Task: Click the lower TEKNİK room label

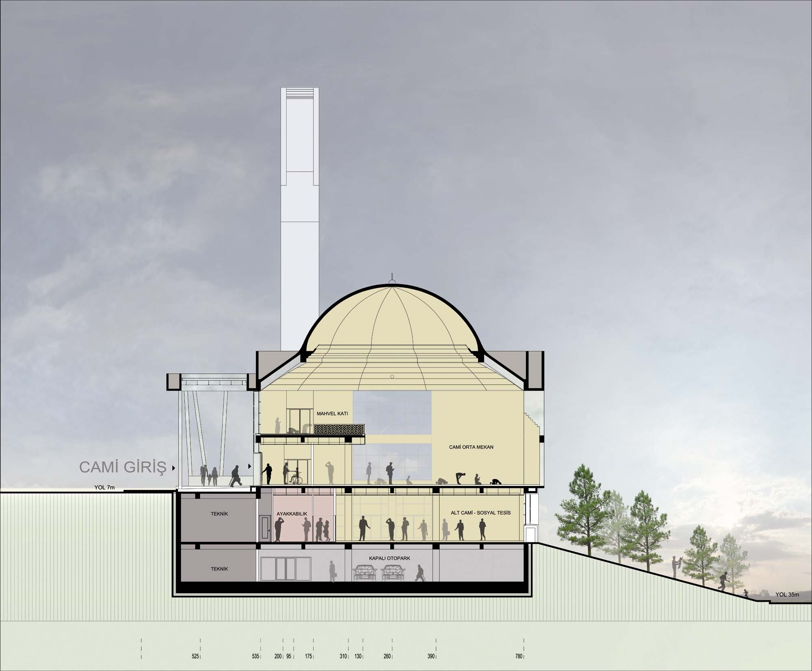Action: pyautogui.click(x=219, y=569)
